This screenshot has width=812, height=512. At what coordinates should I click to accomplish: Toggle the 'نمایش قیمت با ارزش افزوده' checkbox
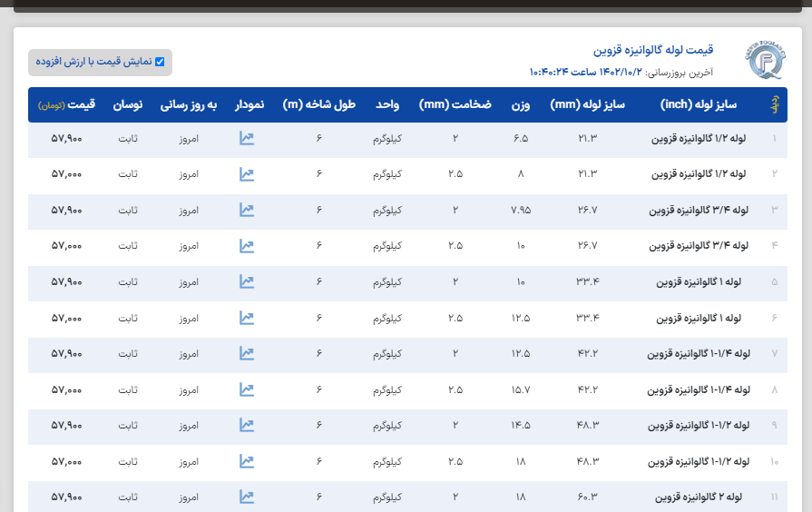pyautogui.click(x=161, y=62)
